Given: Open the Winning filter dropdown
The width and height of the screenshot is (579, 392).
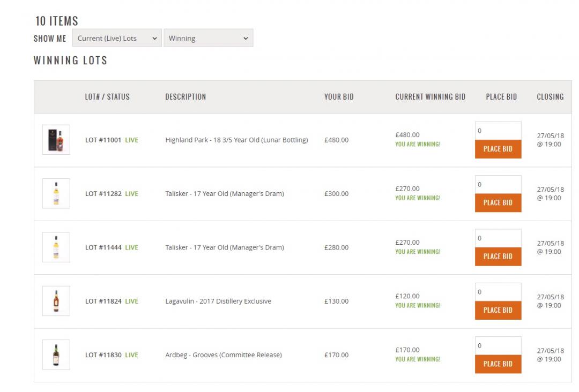Looking at the screenshot, I should 208,38.
